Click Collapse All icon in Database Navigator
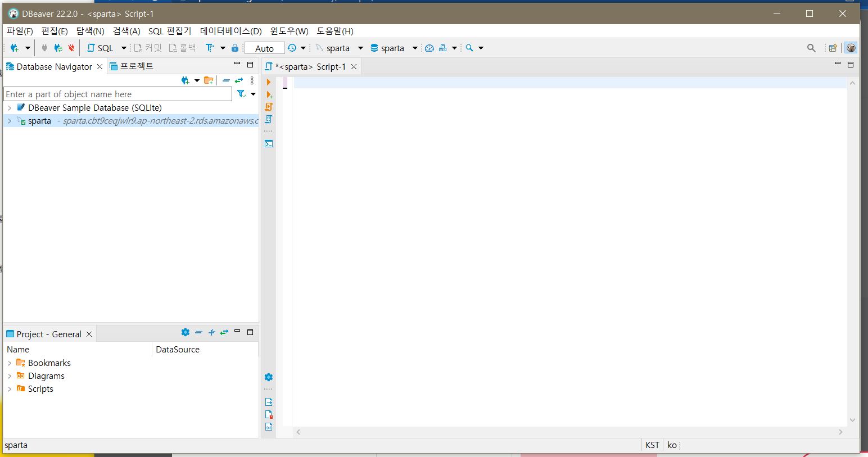Image resolution: width=868 pixels, height=457 pixels. [x=226, y=80]
